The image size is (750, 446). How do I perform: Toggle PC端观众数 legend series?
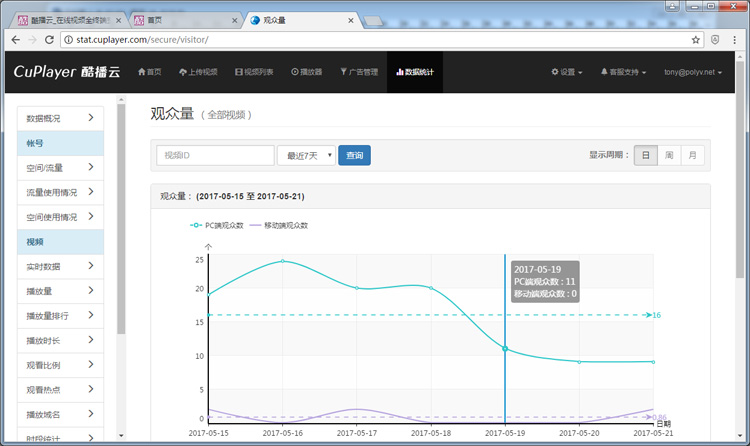click(218, 225)
